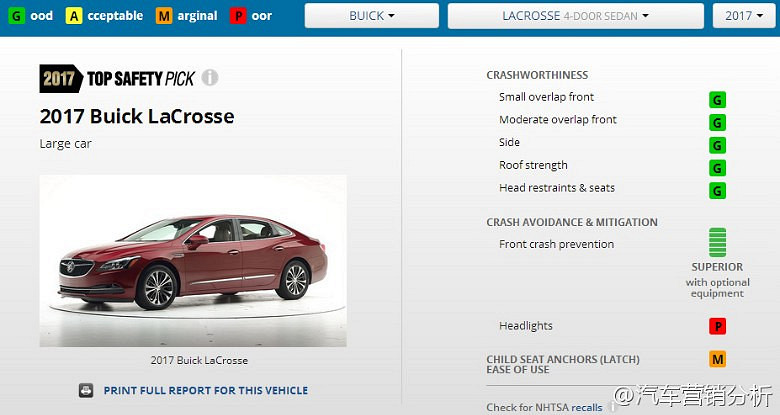Viewport: 780px width, 415px height.
Task: Click the yellow A Acceptable legend icon
Action: [x=74, y=16]
